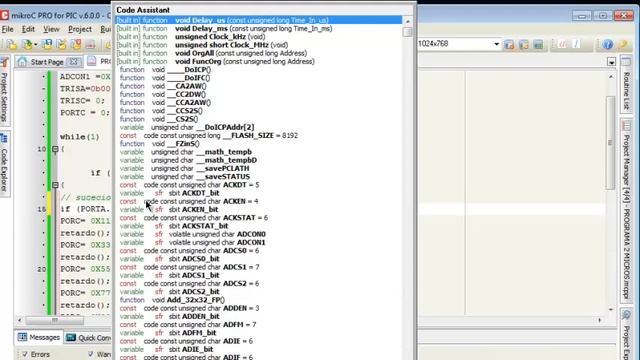This screenshot has width=640, height=360.
Task: Click the Save As toolbar icon with pencil
Action: tap(62, 44)
